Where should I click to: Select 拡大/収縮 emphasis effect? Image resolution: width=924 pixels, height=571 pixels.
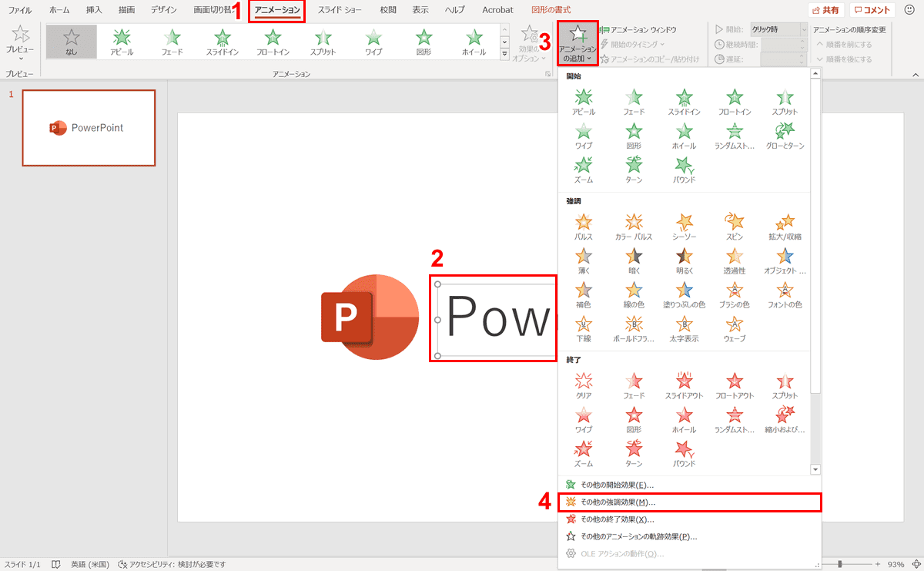pyautogui.click(x=785, y=227)
